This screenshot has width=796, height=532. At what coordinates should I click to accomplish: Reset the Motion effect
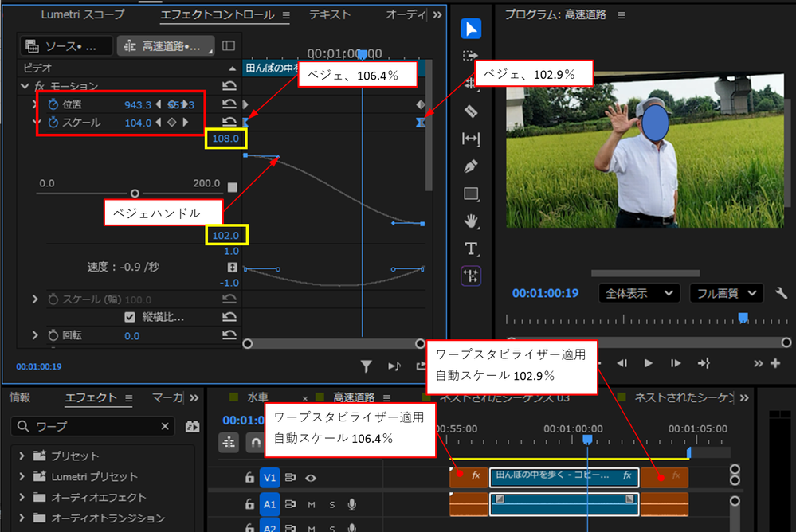point(229,86)
